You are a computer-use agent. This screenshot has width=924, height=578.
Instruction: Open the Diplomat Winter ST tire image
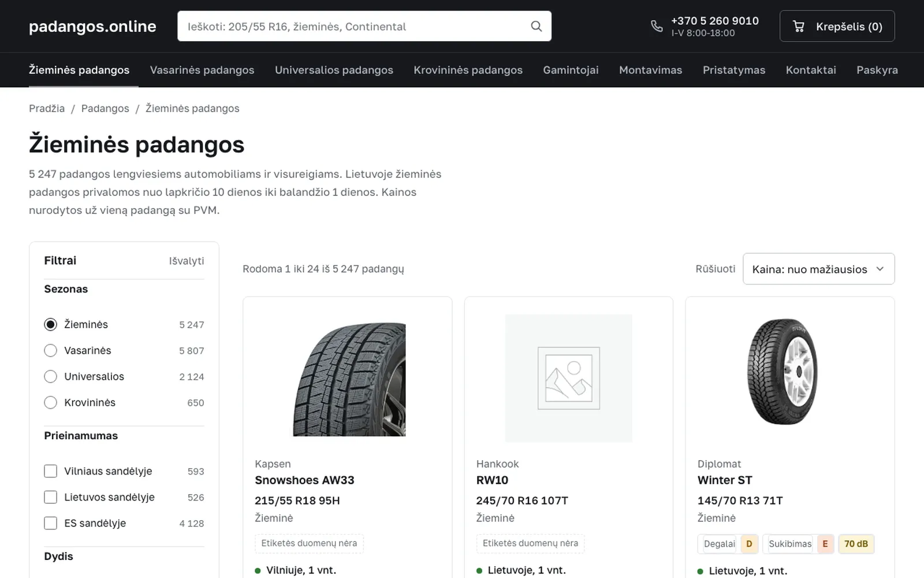pyautogui.click(x=783, y=372)
